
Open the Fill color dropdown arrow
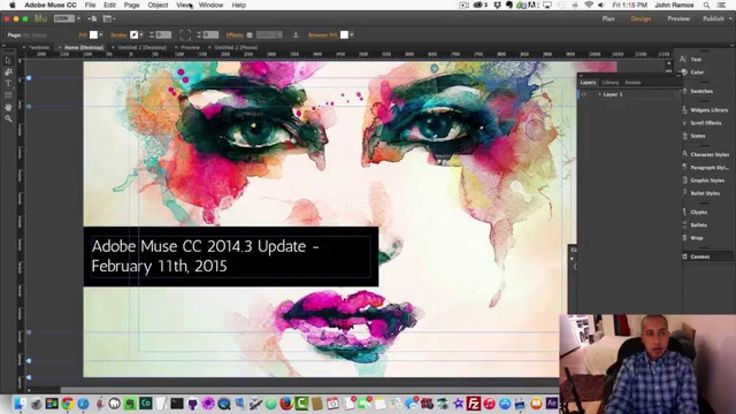pos(101,35)
